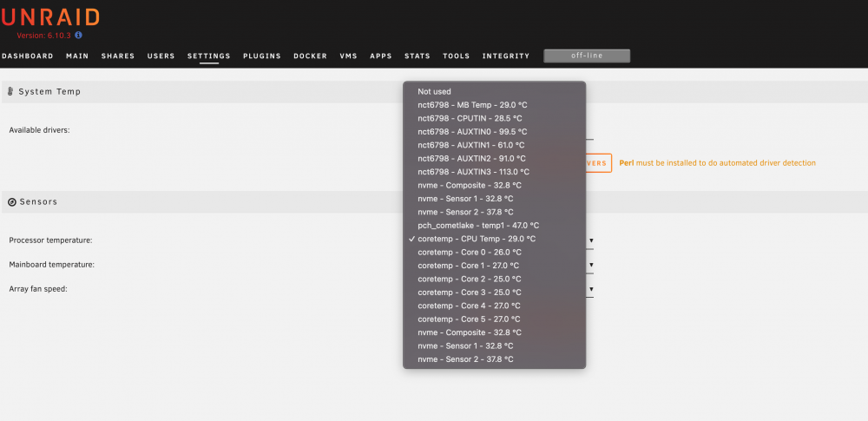Choose nct6798 AUXTIN2 91.0 °C
The image size is (868, 421).
click(494, 159)
